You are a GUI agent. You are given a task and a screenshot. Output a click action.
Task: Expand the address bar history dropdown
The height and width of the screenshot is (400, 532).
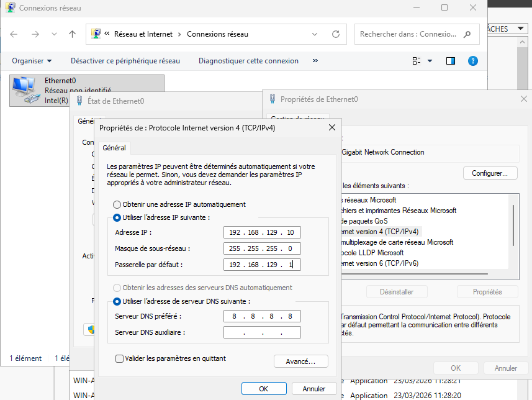point(315,34)
